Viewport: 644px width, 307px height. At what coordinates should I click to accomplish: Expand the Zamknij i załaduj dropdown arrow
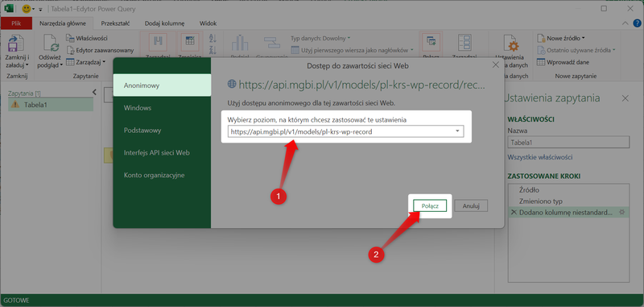27,65
